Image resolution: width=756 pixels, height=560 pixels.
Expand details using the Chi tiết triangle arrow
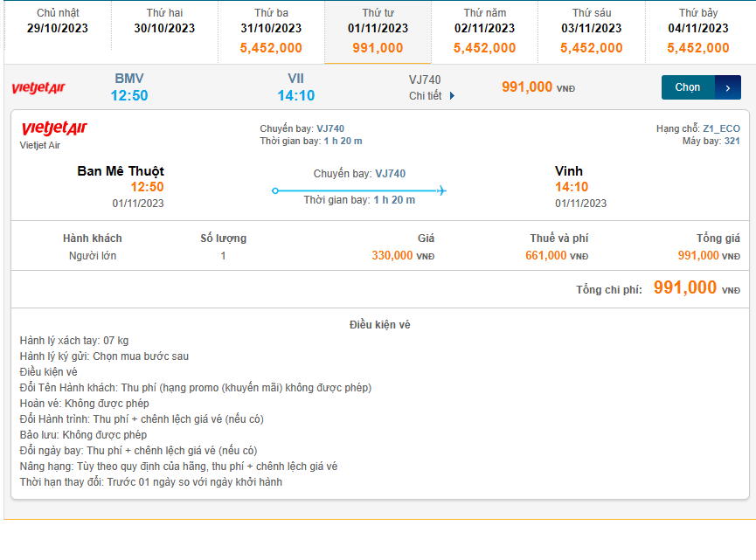[452, 96]
